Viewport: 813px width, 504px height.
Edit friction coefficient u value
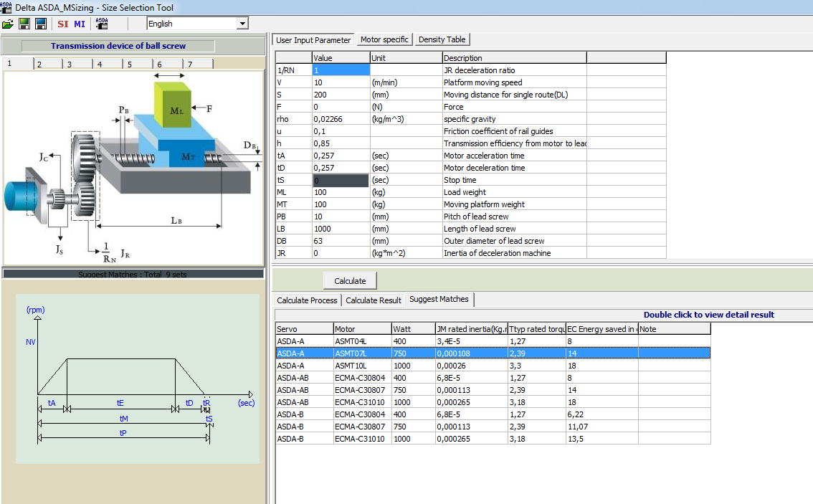tap(341, 131)
